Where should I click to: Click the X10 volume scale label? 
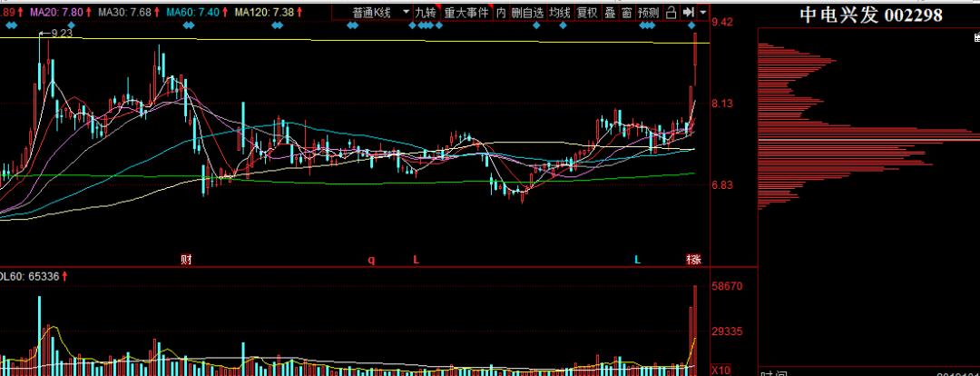click(720, 370)
